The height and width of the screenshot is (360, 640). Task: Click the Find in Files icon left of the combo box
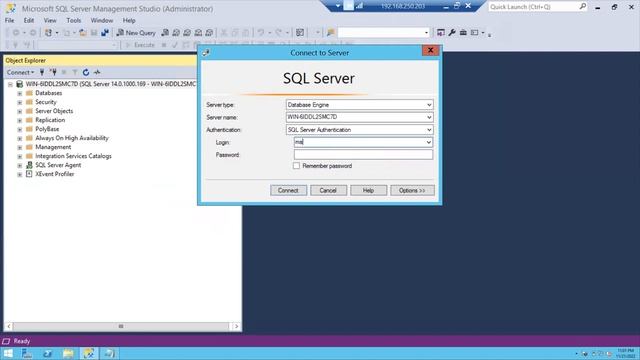[x=331, y=33]
